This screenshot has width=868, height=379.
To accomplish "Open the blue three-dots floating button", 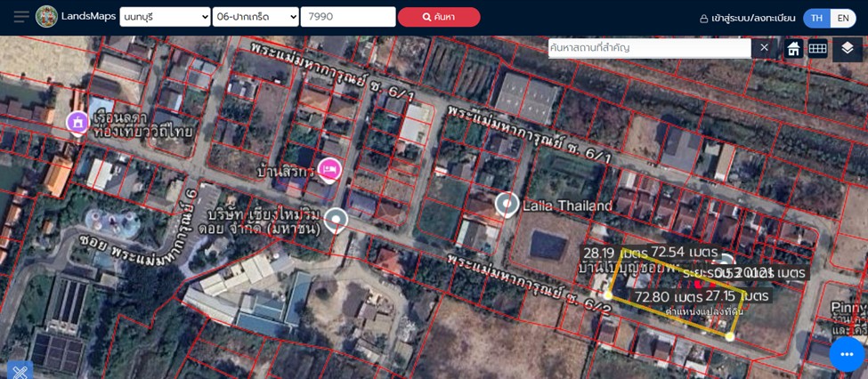I will tap(847, 354).
